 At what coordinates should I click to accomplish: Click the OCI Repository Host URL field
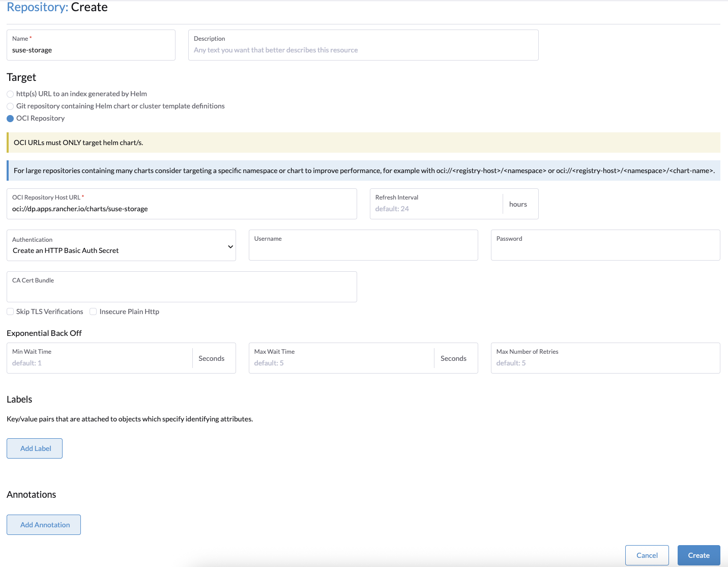tap(182, 209)
